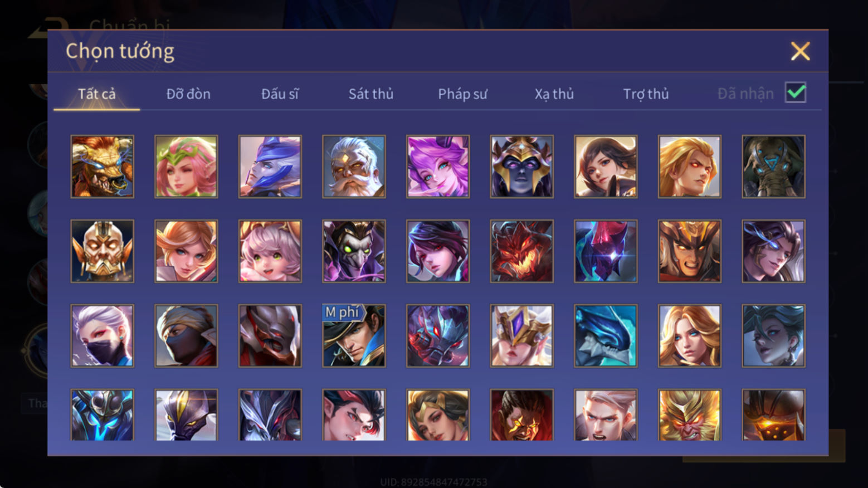Pick the blonde wavy-haired woman hero
868x488 pixels.
(x=690, y=335)
